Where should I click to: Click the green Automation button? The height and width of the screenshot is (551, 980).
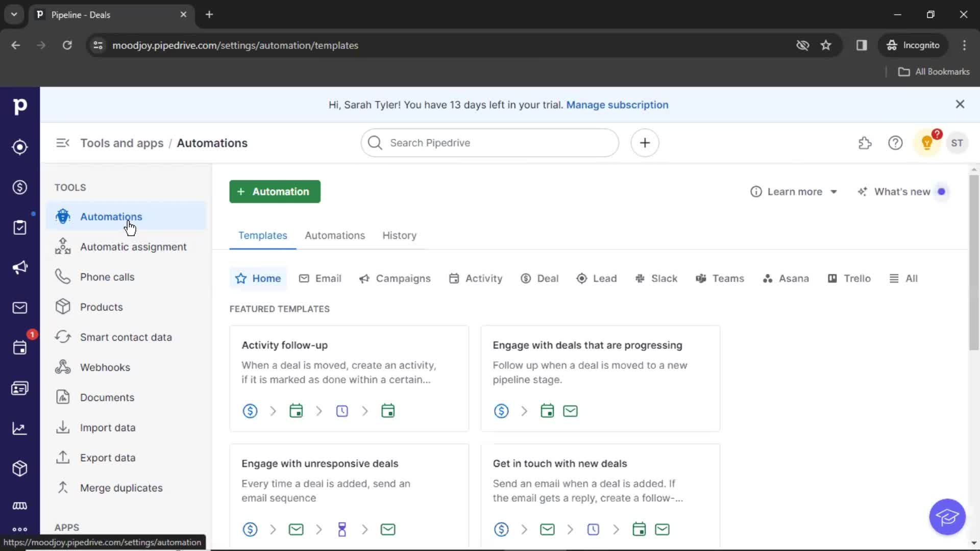(275, 192)
